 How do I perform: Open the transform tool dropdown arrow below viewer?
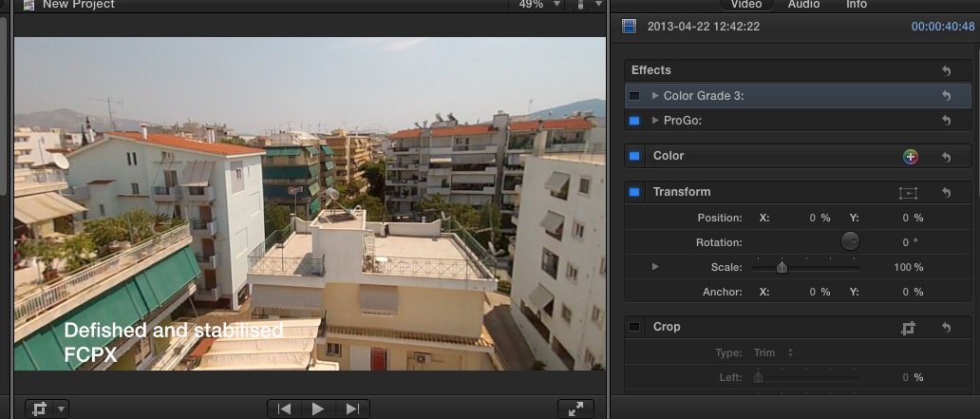coord(61,409)
